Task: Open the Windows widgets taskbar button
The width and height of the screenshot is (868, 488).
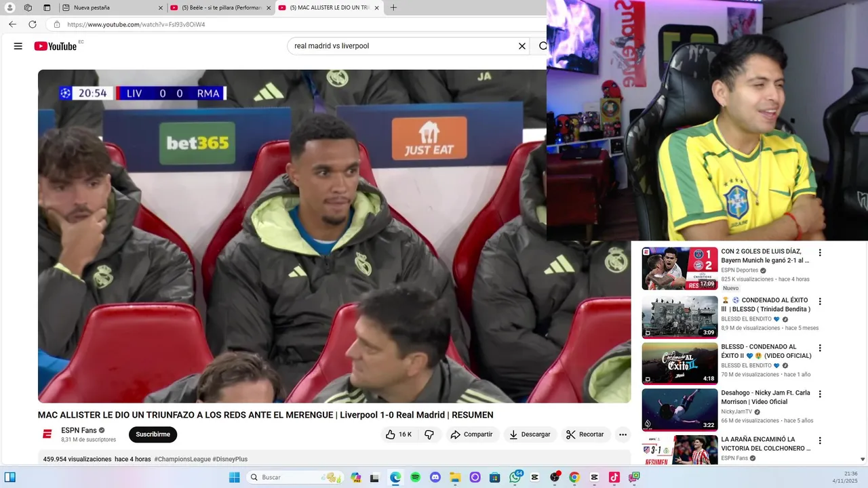Action: tap(9, 477)
